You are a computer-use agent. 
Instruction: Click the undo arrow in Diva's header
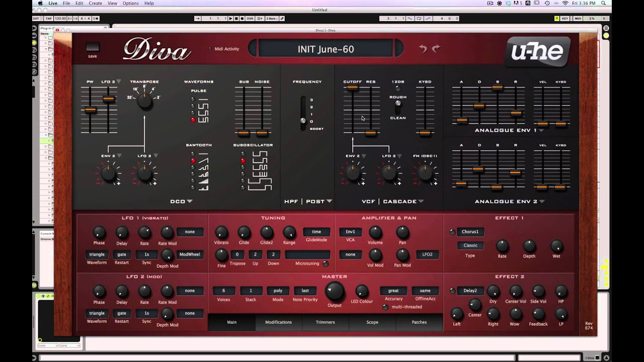point(423,48)
